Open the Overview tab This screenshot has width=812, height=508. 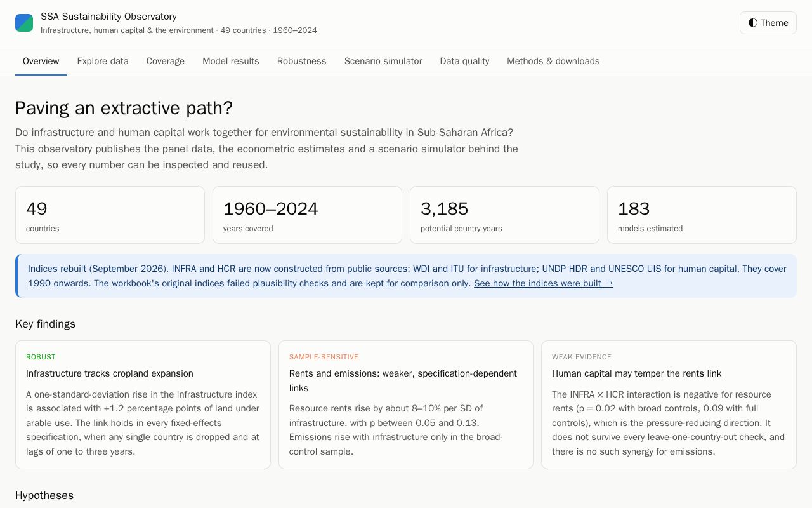[x=41, y=61]
